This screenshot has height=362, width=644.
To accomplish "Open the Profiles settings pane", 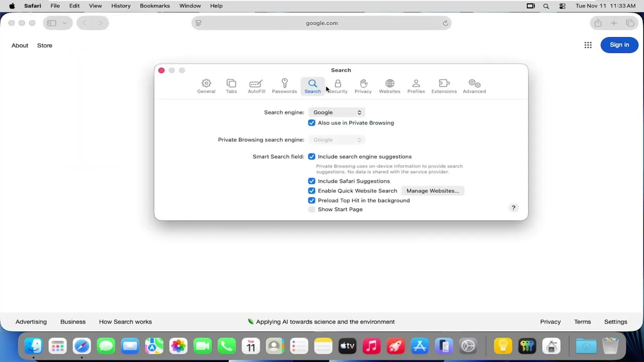I will 416,86.
